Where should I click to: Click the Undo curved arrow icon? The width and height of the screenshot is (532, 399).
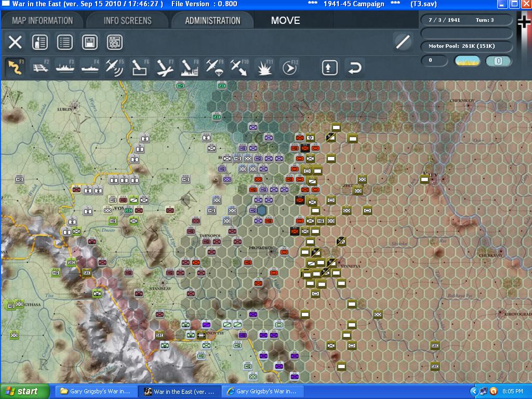354,68
